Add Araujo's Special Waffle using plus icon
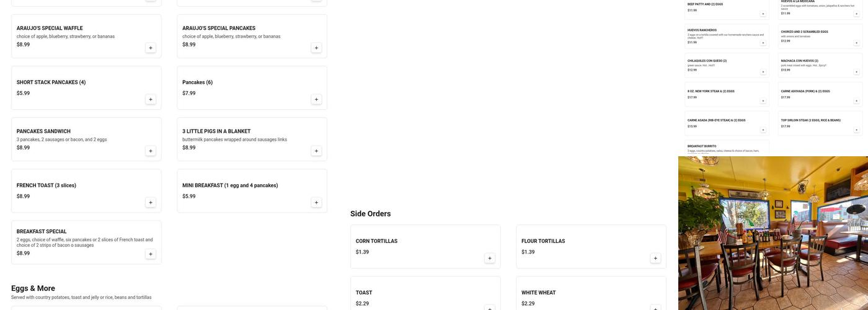The image size is (868, 310). point(151,48)
